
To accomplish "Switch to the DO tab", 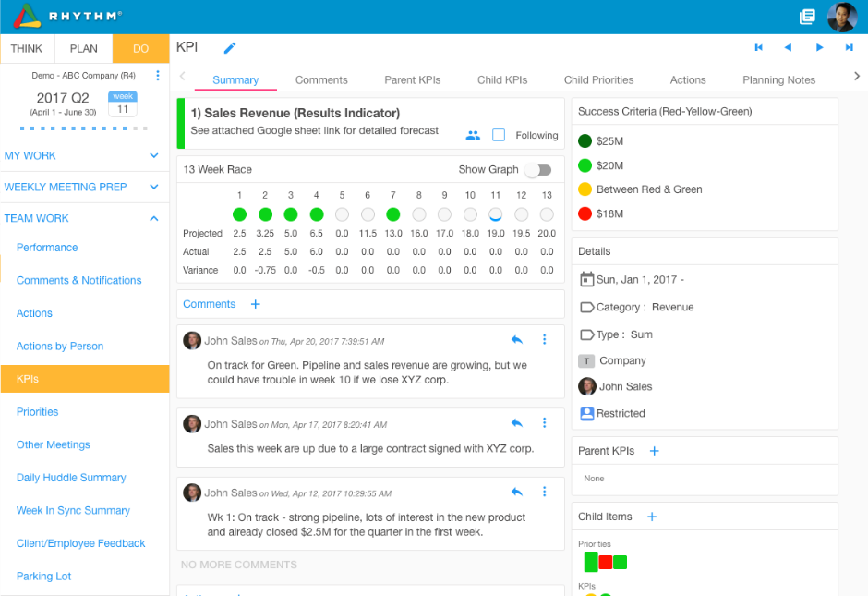I will pyautogui.click(x=140, y=49).
